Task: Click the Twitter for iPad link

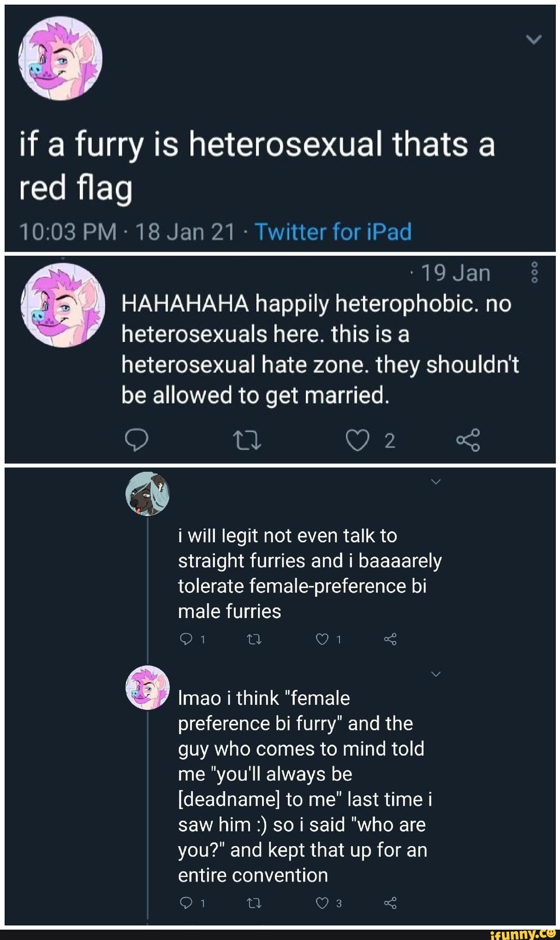Action: (x=333, y=232)
